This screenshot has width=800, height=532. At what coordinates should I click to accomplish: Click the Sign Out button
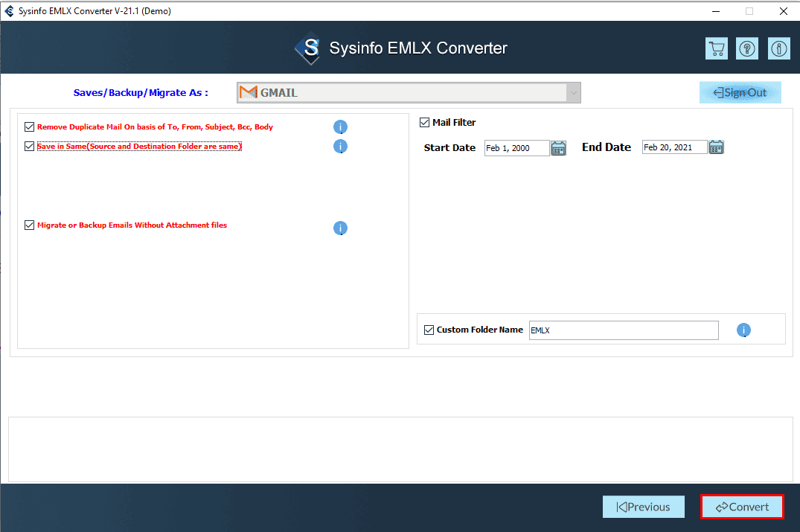(740, 92)
